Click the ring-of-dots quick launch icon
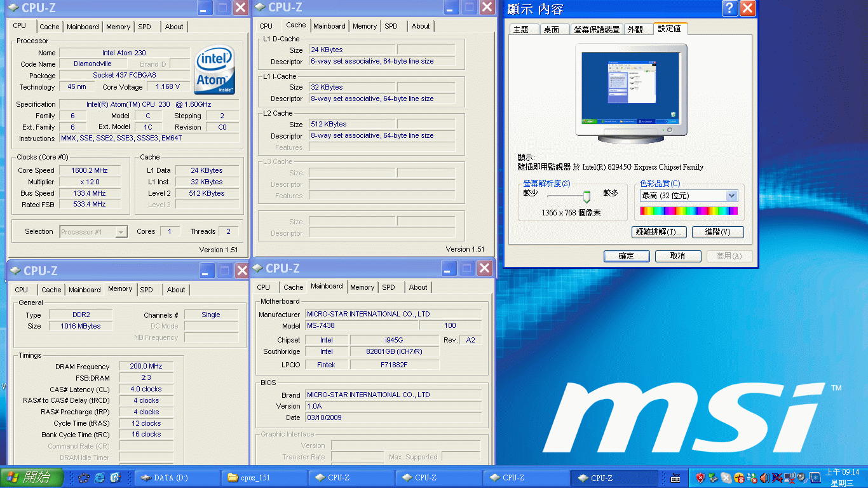868x488 pixels. pos(84,477)
